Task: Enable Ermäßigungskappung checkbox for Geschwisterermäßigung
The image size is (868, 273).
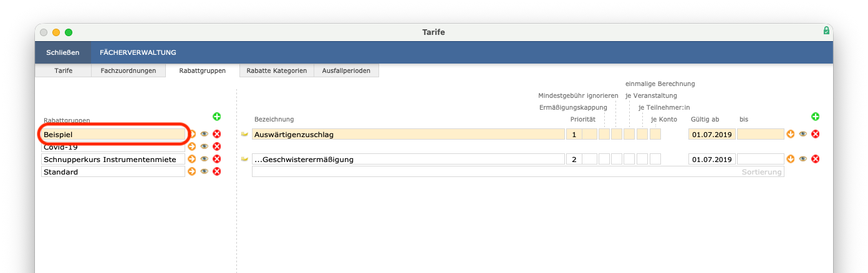Action: coord(604,159)
